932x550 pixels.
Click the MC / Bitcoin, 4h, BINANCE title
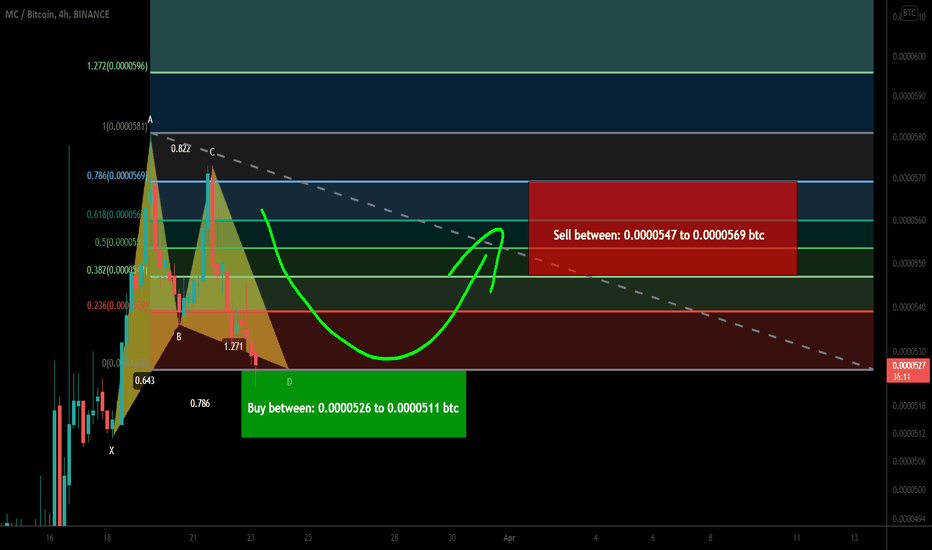[57, 14]
